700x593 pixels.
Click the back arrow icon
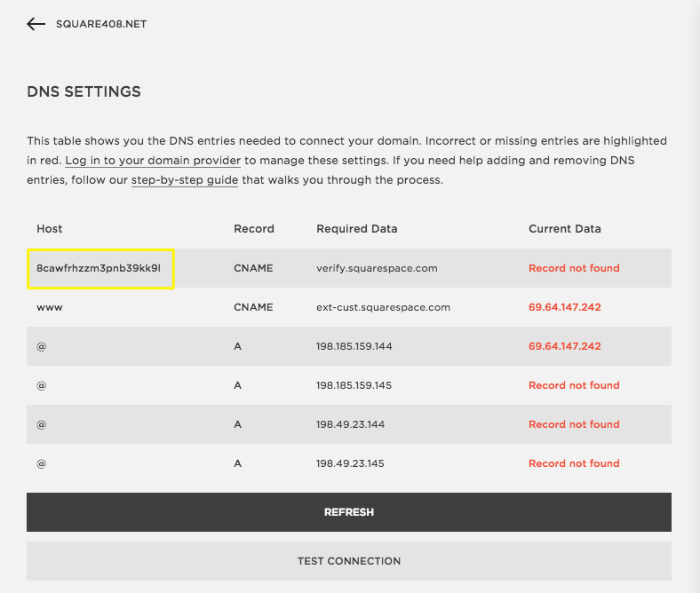coord(36,24)
